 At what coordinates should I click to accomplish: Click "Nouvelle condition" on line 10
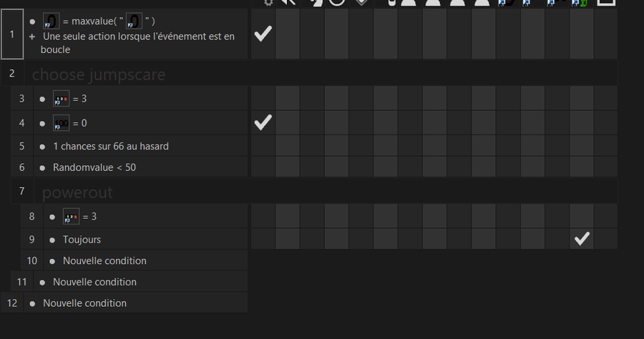click(104, 261)
